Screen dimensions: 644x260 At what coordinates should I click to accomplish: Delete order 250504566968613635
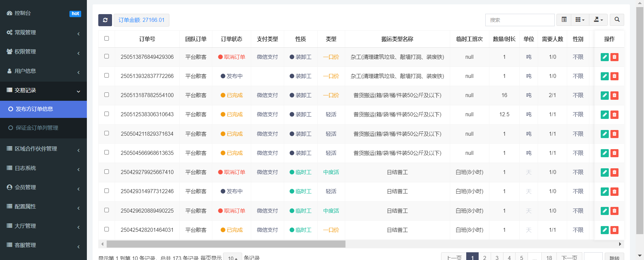[614, 153]
